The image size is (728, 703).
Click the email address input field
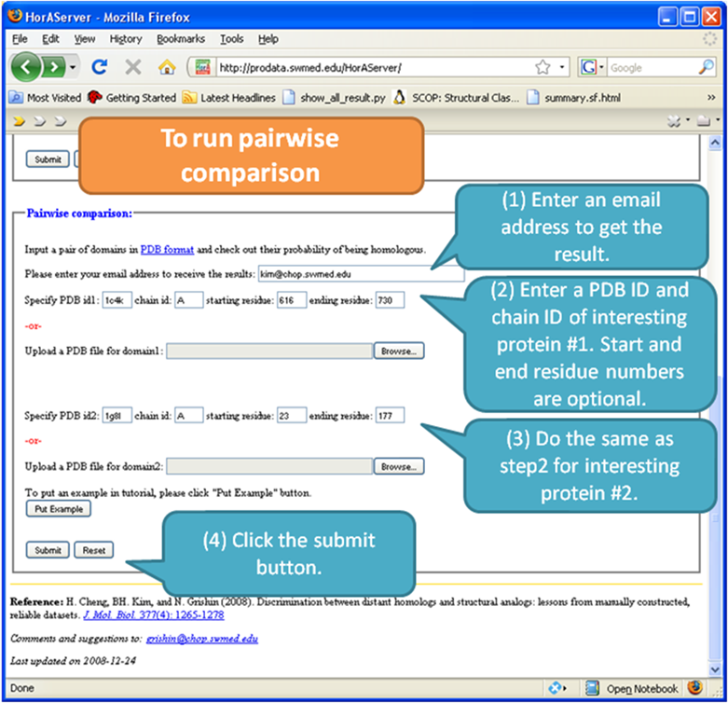tap(361, 275)
